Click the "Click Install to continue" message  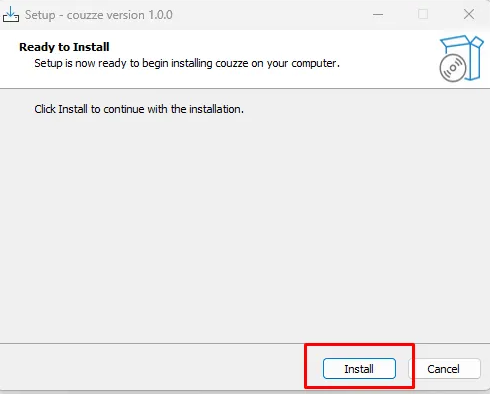[x=139, y=109]
